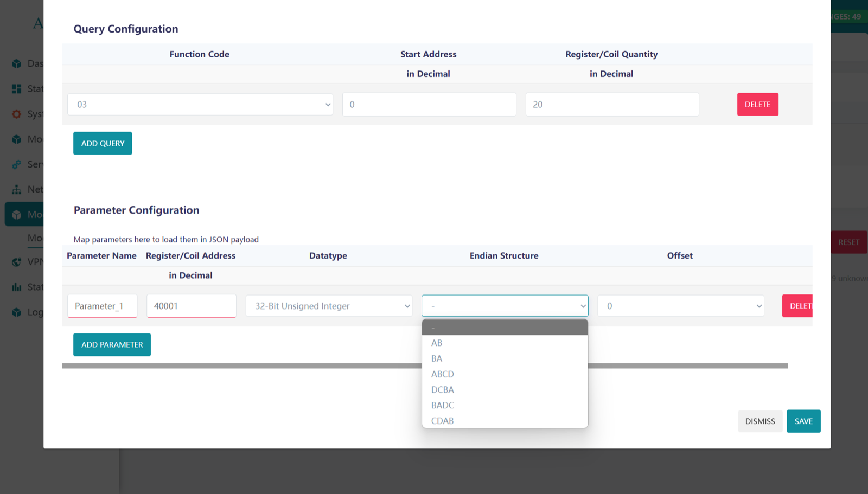Viewport: 868px width, 494px height.
Task: Open System settings via the gear icon
Action: click(x=17, y=114)
